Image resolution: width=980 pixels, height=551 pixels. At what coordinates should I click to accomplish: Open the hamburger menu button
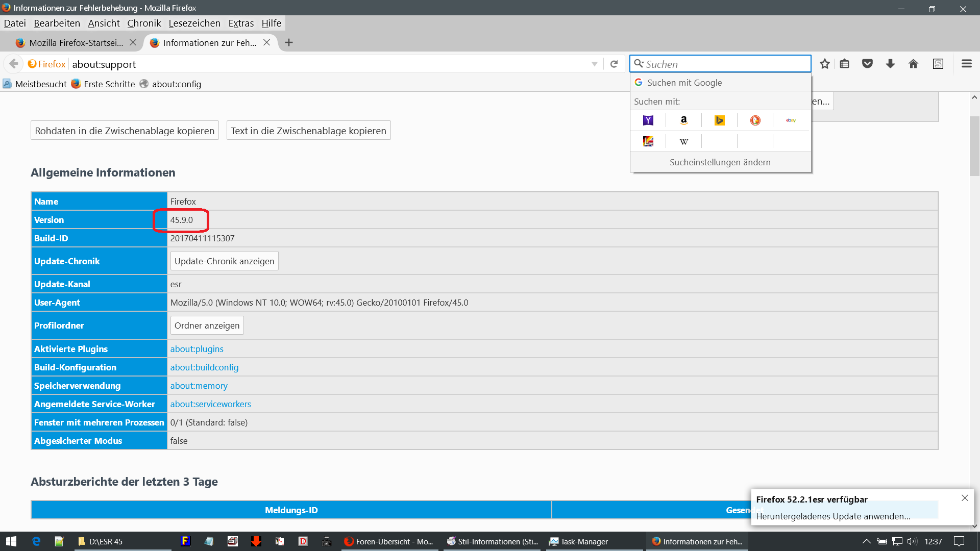(x=966, y=64)
